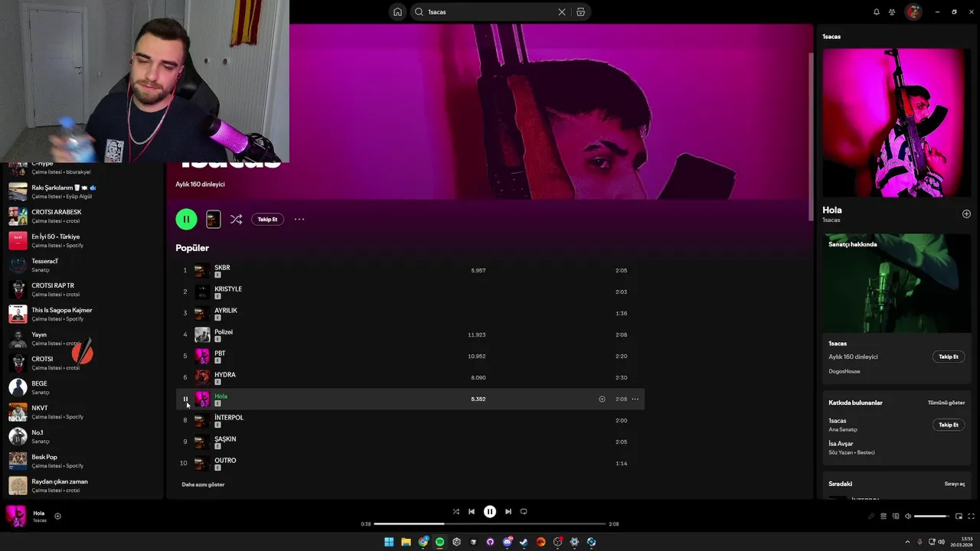This screenshot has height=551, width=980.
Task: Select the PBT track
Action: coord(410,356)
